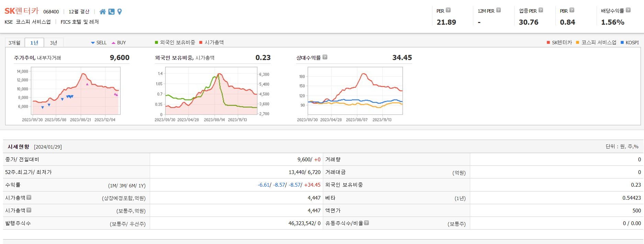
Task: Click the PER value 21.89
Action: pyautogui.click(x=446, y=22)
